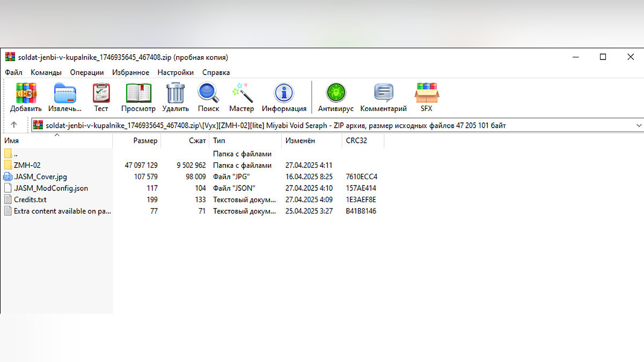Sort files by Размер column header
The height and width of the screenshot is (362, 644).
145,141
